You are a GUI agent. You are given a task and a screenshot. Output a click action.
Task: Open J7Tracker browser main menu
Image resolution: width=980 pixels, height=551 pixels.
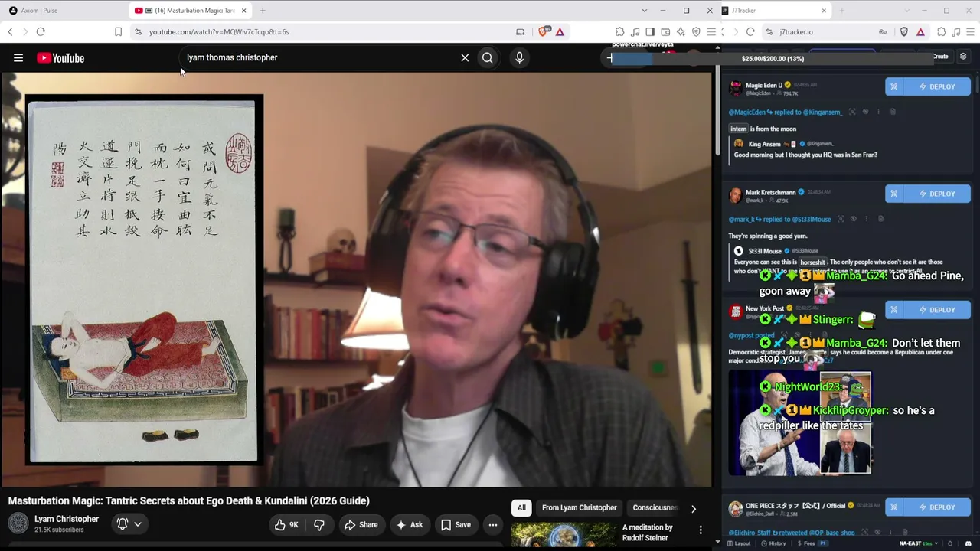tap(971, 31)
